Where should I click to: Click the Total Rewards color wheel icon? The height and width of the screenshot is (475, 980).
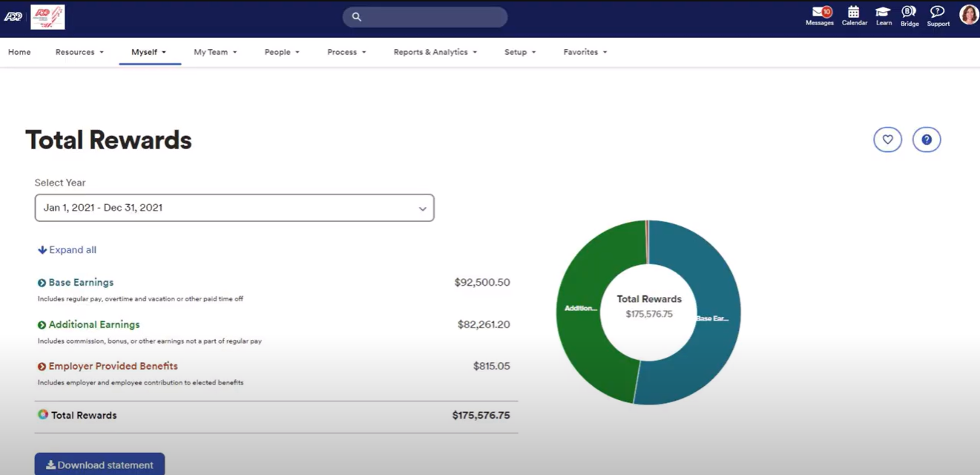43,414
